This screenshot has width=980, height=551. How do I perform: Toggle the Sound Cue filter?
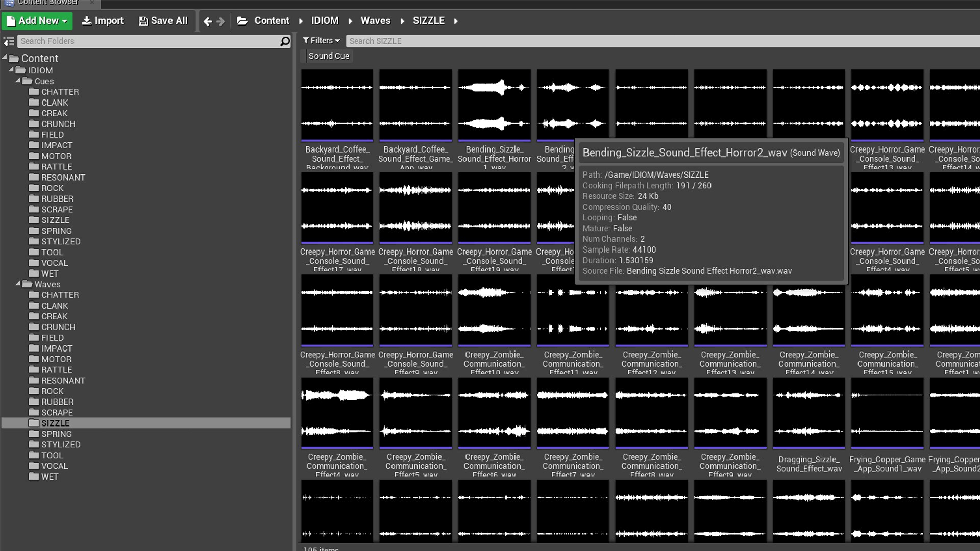click(x=329, y=56)
